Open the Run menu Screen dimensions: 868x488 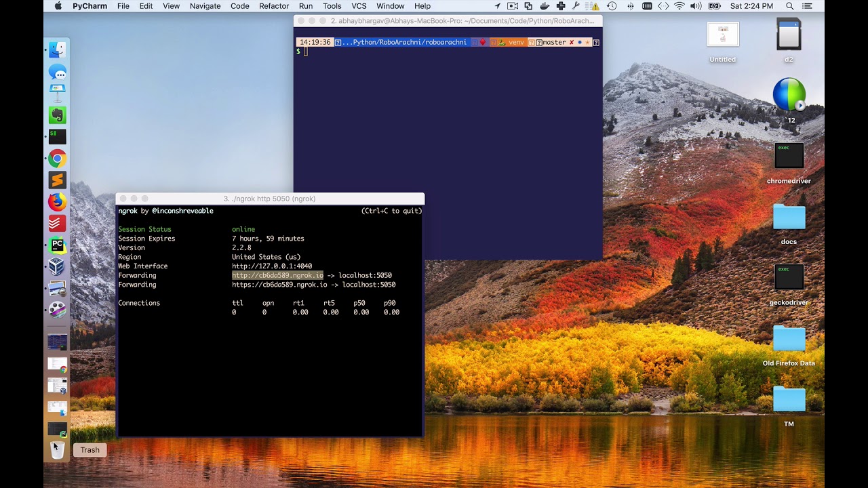pyautogui.click(x=306, y=6)
